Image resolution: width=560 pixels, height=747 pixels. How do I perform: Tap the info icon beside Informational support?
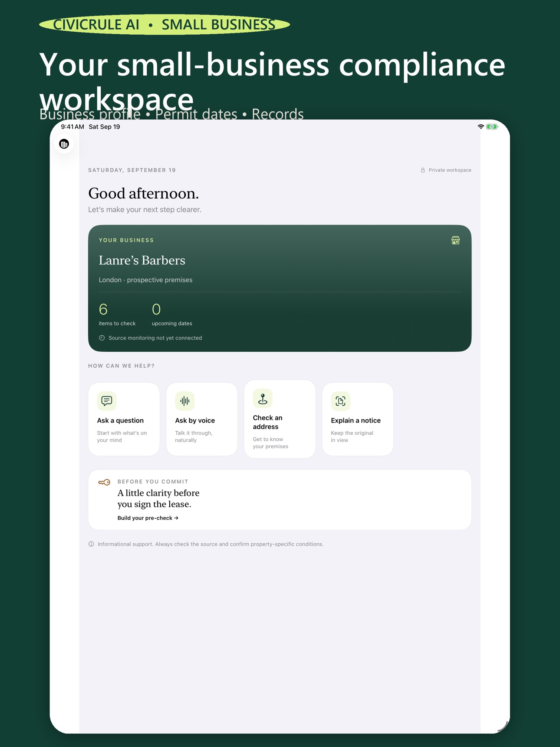[91, 544]
